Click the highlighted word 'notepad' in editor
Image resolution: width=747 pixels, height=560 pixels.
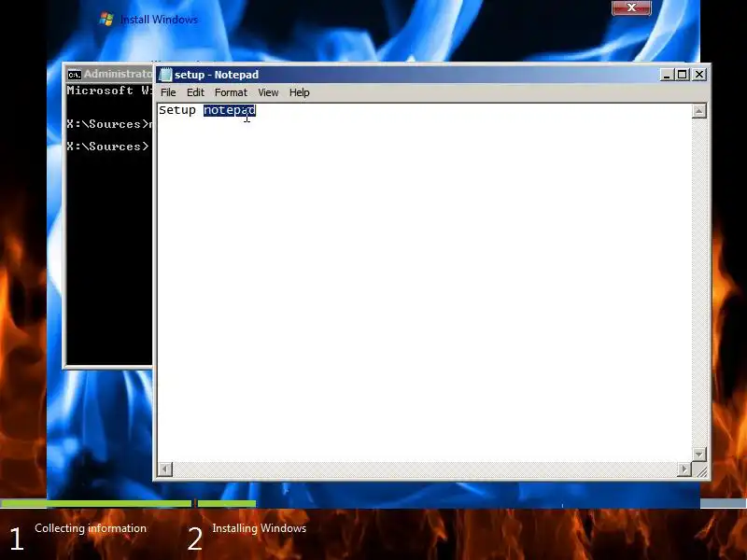[x=230, y=110]
